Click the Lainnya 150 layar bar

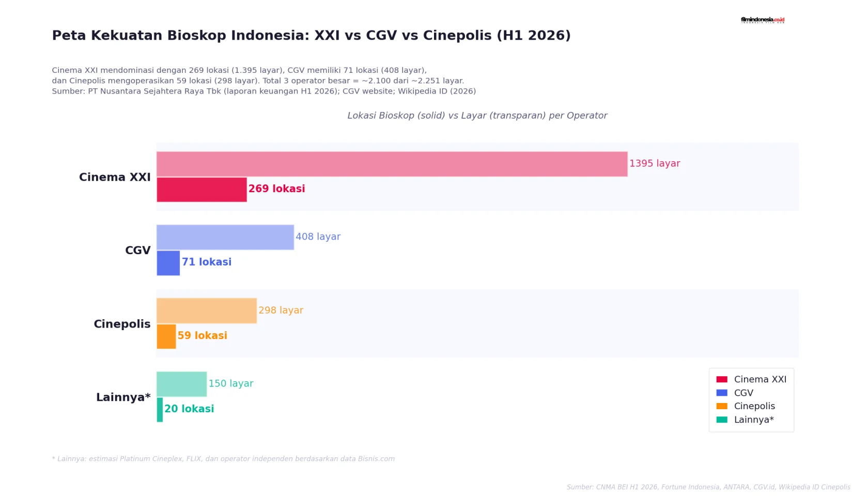(x=182, y=384)
